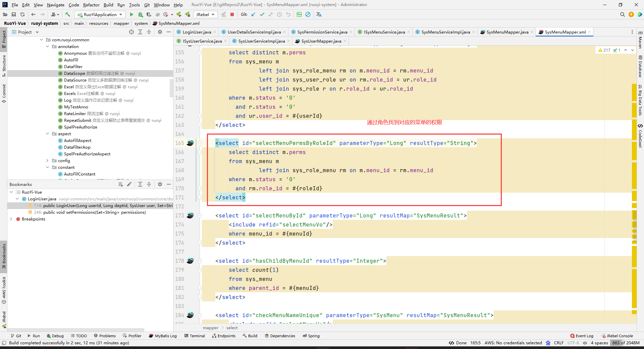Click the edit pencil icon in Bookmarks panel
644x349 pixels.
pyautogui.click(x=129, y=184)
